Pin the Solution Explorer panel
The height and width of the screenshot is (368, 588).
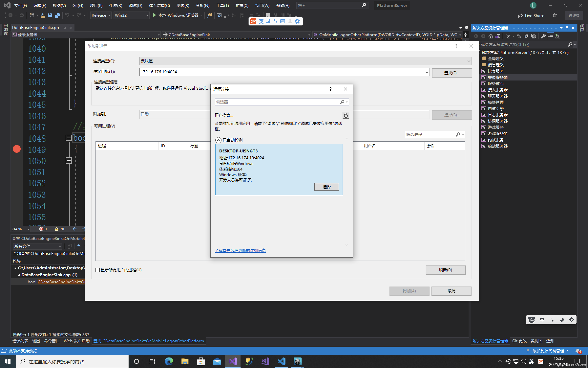567,28
